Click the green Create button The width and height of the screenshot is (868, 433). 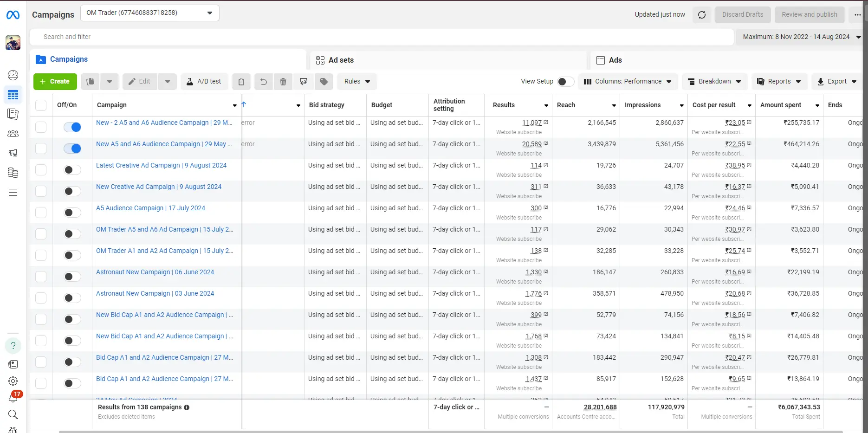55,82
